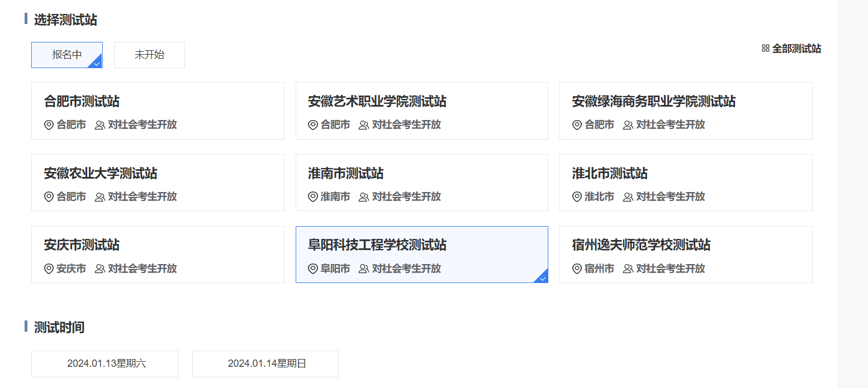The height and width of the screenshot is (388, 868).
Task: Click the grid icon beside 全部测试站
Action: (x=766, y=49)
